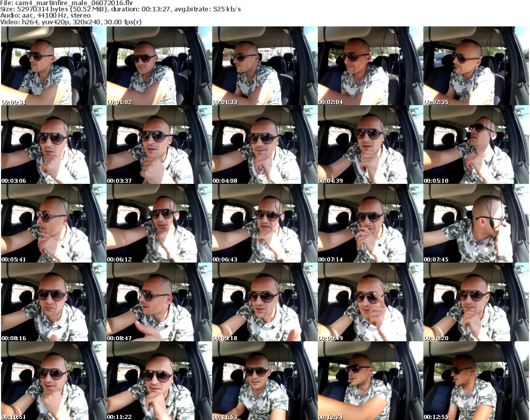Choose the video still marked 00:11:22
Viewport: 530px width, 420px height.
(x=159, y=381)
